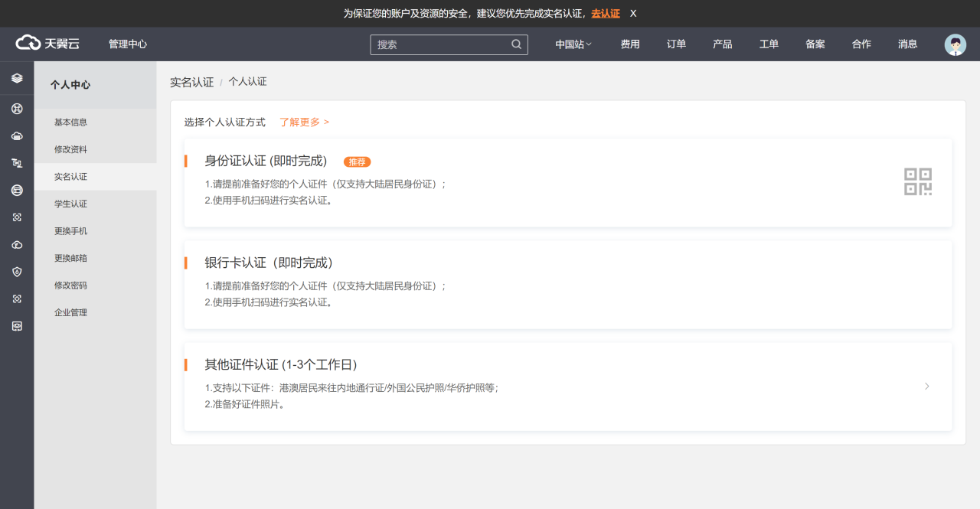Select 企业管理 in the sidebar

95,312
